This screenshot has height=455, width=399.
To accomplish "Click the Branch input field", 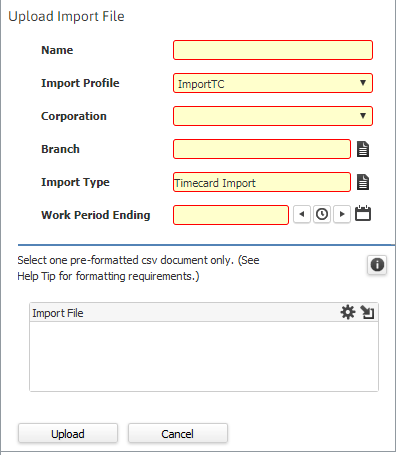I will click(262, 149).
